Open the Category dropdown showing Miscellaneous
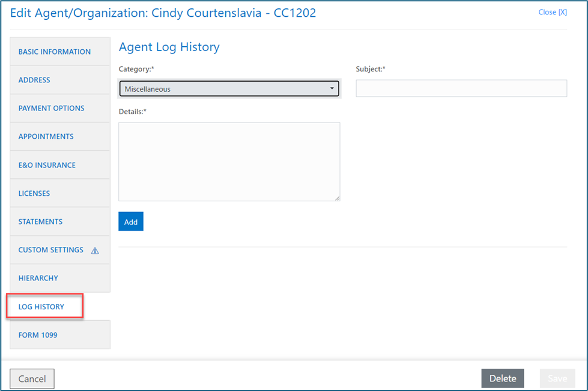 coord(229,89)
